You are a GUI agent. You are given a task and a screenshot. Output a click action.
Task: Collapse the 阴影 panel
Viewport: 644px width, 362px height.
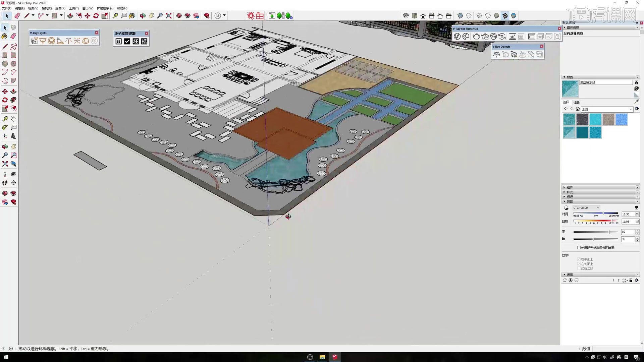click(x=564, y=201)
